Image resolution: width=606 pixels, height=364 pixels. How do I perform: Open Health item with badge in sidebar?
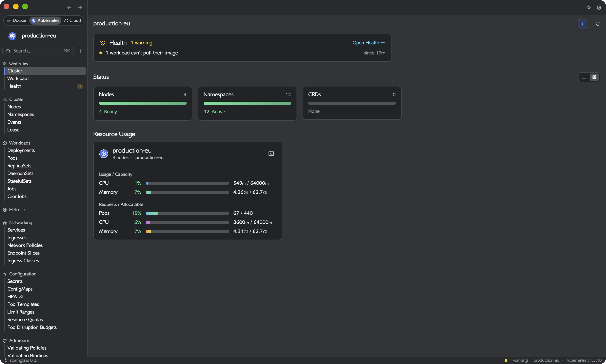tap(45, 86)
